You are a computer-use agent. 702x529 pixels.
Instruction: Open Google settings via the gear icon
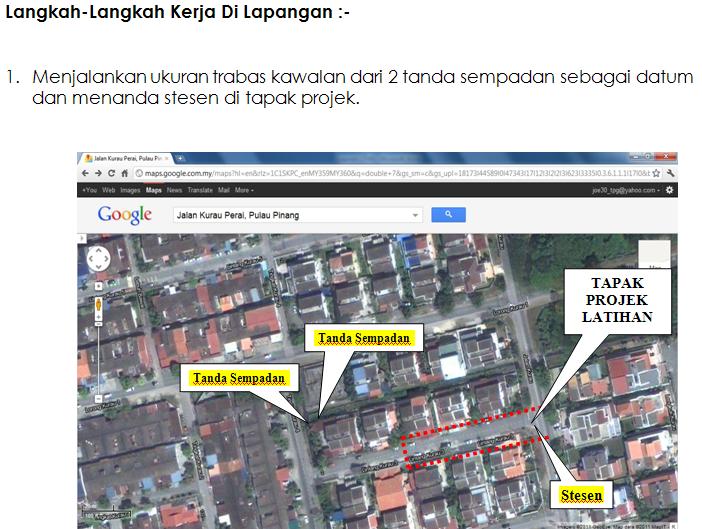point(669,190)
